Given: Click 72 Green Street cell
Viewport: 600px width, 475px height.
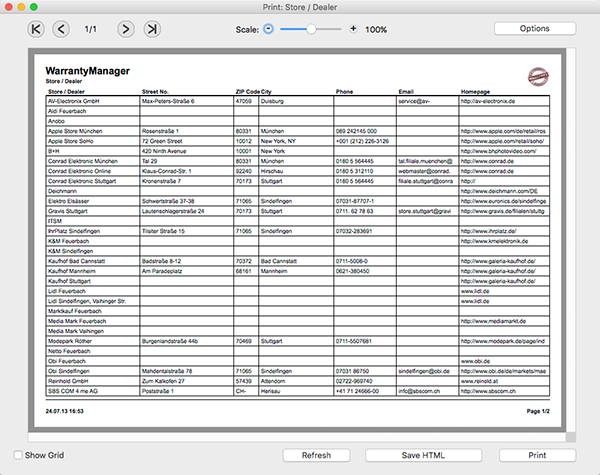Looking at the screenshot, I should tap(187, 141).
